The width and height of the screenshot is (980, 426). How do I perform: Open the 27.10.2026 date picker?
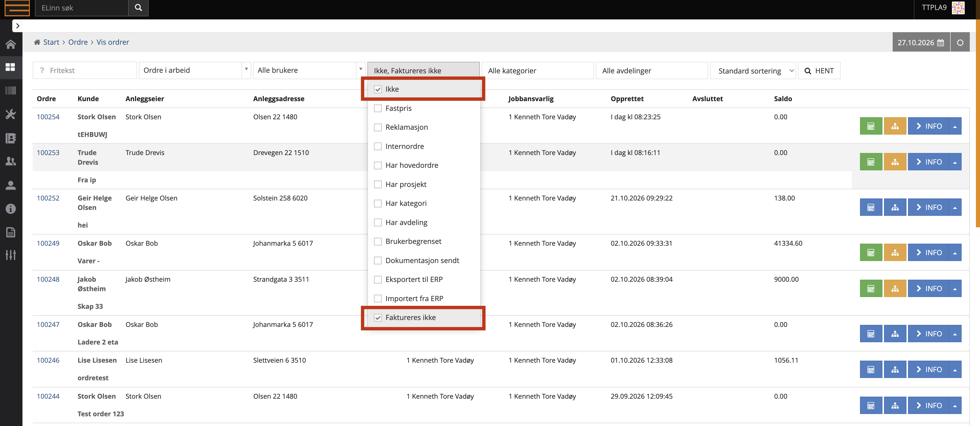pyautogui.click(x=921, y=42)
